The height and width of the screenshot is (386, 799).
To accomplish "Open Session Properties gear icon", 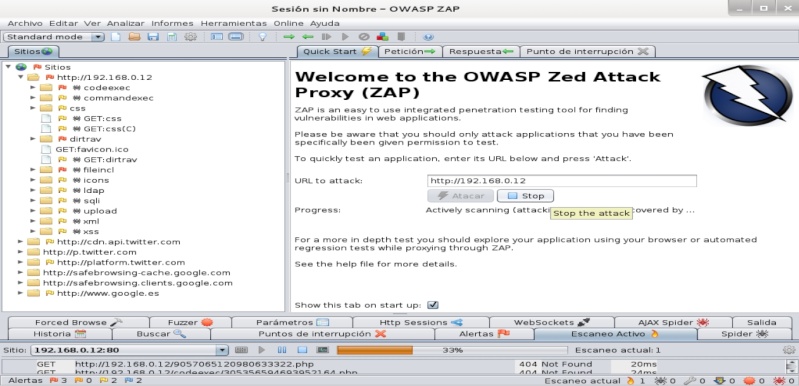I will tap(191, 37).
